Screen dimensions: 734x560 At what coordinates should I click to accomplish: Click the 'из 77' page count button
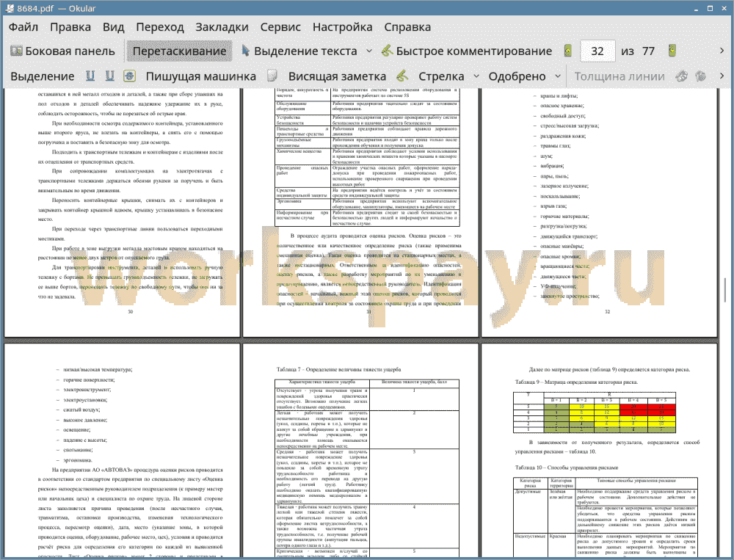tap(638, 51)
